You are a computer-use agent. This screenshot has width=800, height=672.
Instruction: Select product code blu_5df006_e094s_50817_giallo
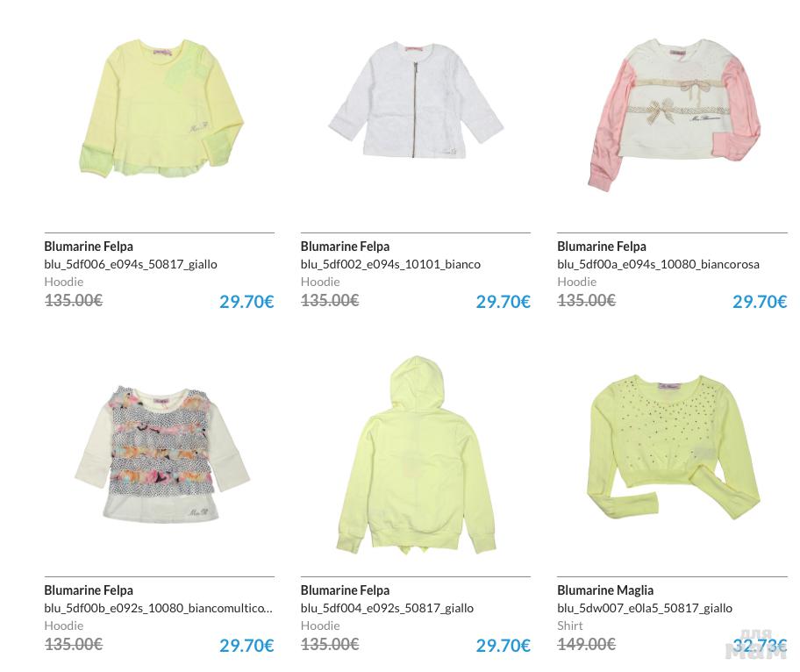(131, 264)
